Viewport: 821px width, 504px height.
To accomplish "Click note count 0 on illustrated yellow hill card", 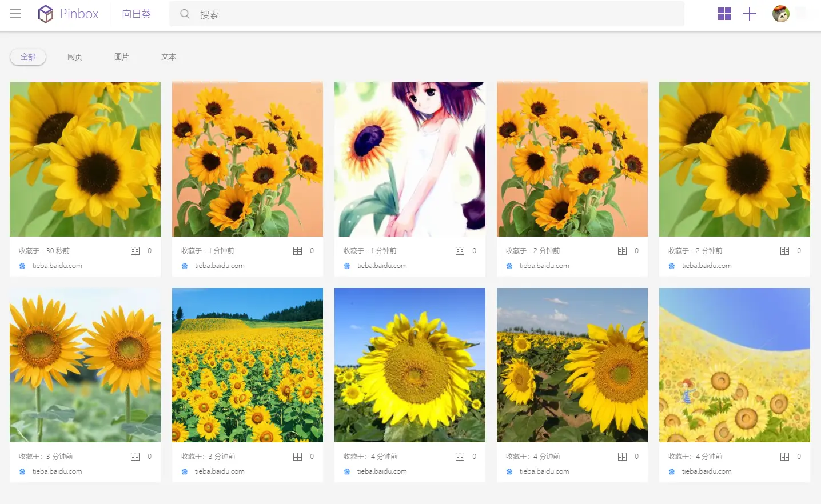I will tap(799, 457).
